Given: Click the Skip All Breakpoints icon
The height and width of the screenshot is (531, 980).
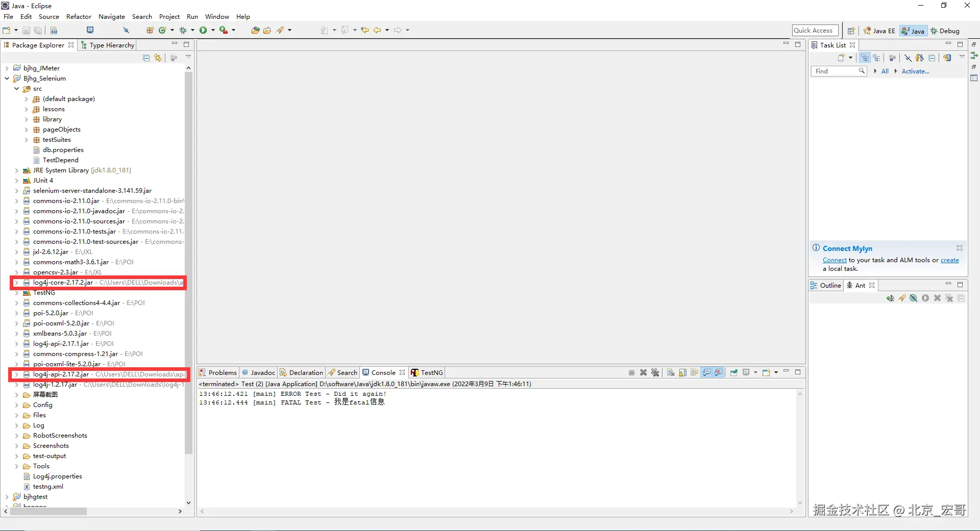Looking at the screenshot, I should point(126,31).
